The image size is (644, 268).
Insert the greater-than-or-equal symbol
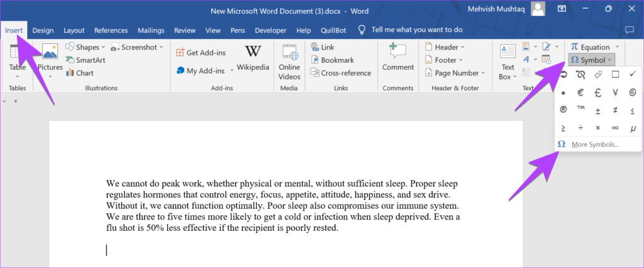coord(563,128)
